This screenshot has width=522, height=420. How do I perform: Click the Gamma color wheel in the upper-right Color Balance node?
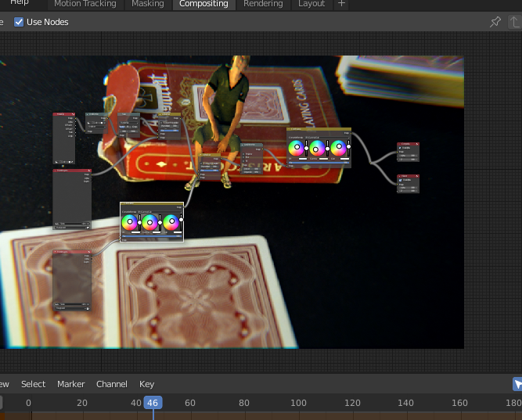point(317,148)
